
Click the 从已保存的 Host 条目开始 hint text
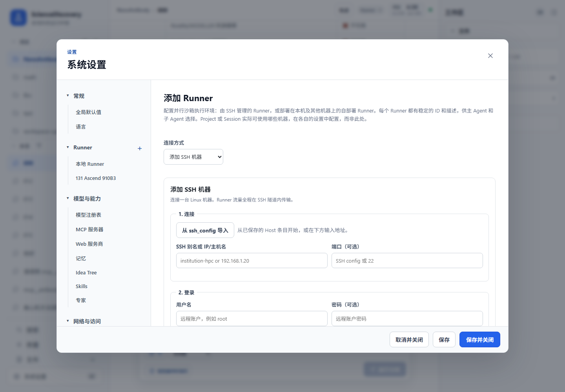tap(293, 230)
